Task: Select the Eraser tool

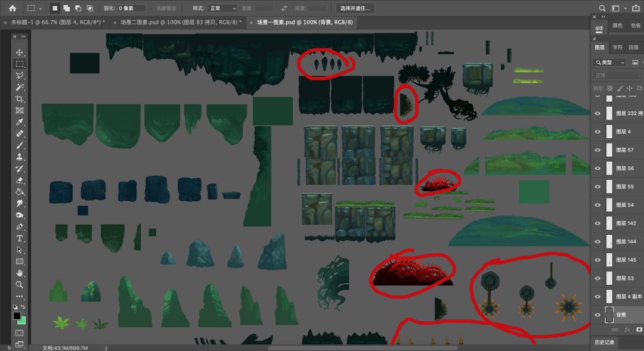Action: 19,180
